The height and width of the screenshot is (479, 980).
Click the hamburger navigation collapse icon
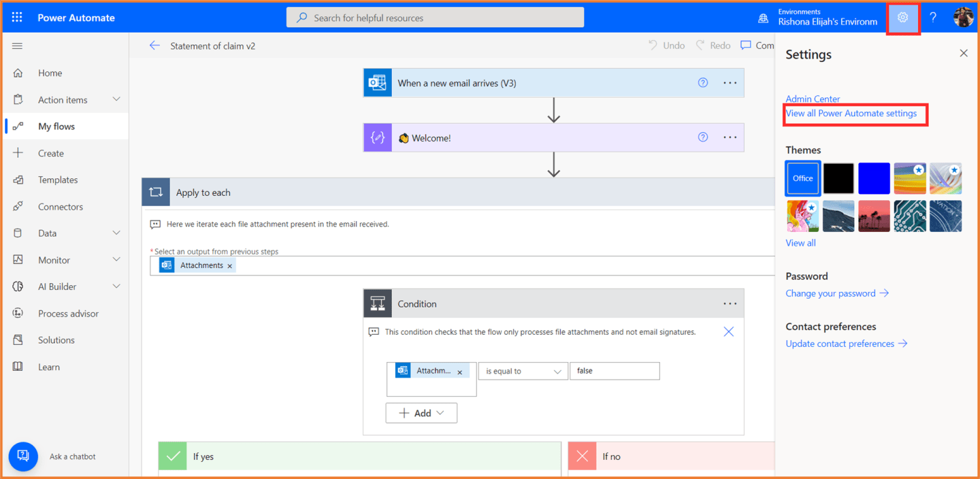[x=18, y=46]
